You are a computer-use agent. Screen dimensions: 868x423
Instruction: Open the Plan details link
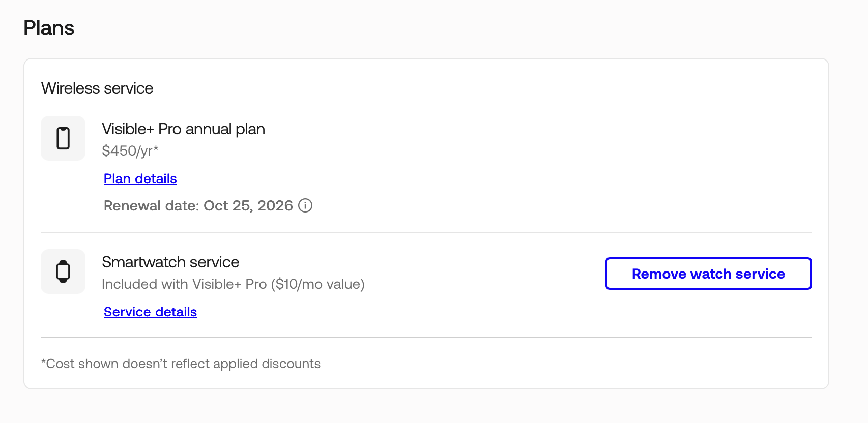(140, 178)
